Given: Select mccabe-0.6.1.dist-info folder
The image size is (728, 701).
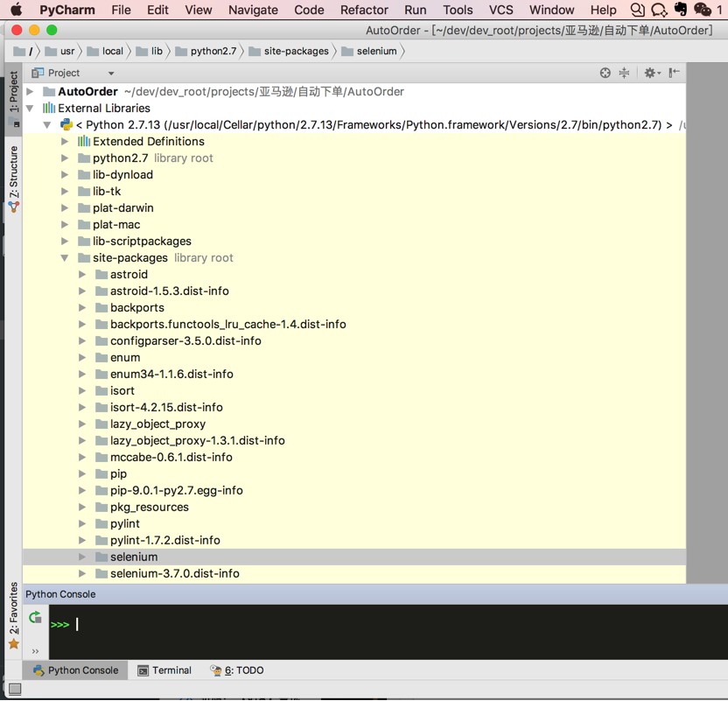Looking at the screenshot, I should point(171,458).
